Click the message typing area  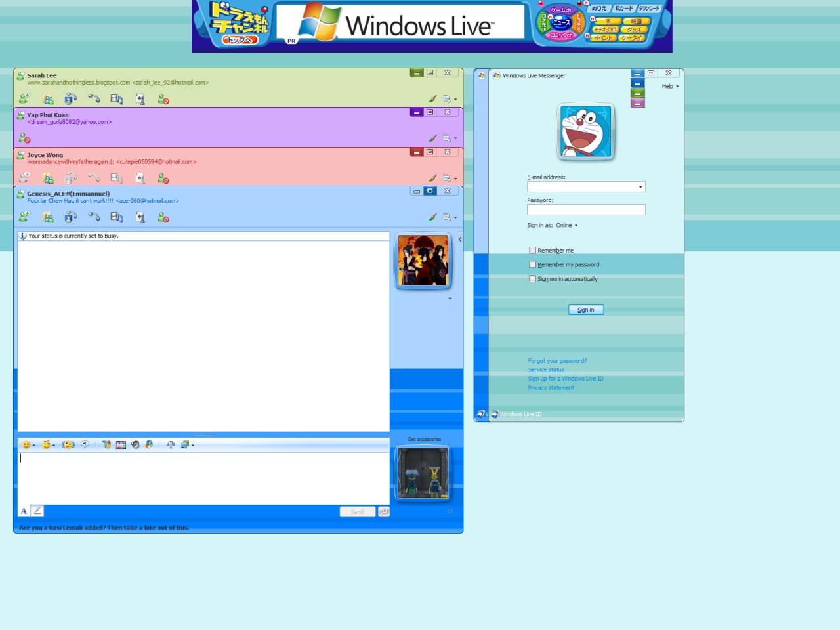(x=203, y=478)
